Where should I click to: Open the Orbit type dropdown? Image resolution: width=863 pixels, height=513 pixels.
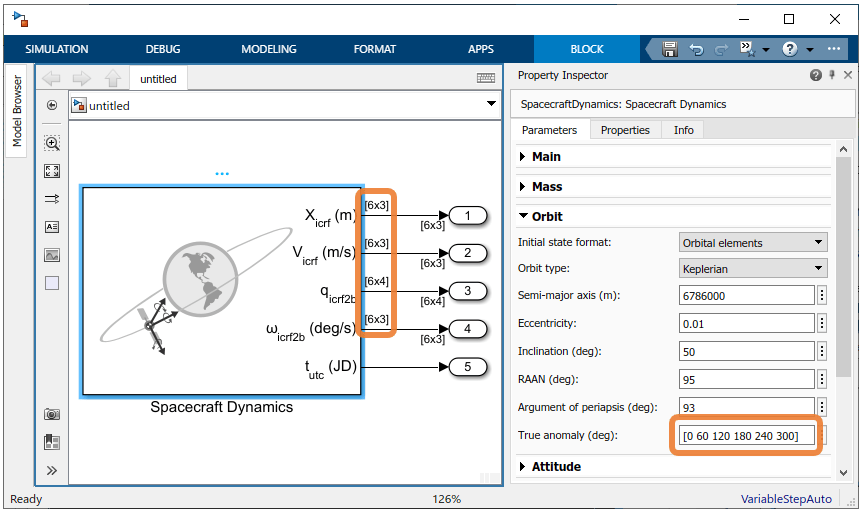point(753,269)
